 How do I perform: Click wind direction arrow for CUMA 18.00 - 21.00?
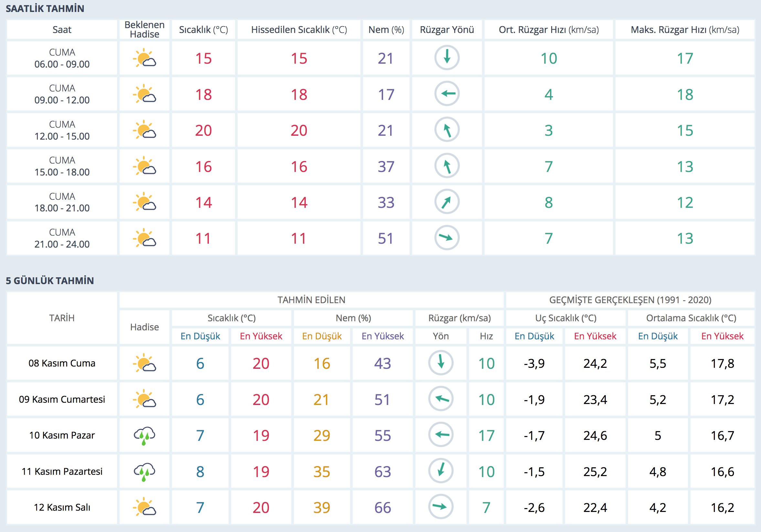point(446,202)
